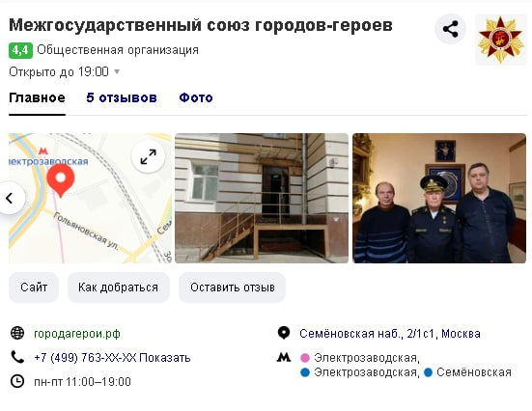This screenshot has height=411, width=532.
Task: Expand the "Открыто до 19:00" hours dropdown
Action: [64, 72]
